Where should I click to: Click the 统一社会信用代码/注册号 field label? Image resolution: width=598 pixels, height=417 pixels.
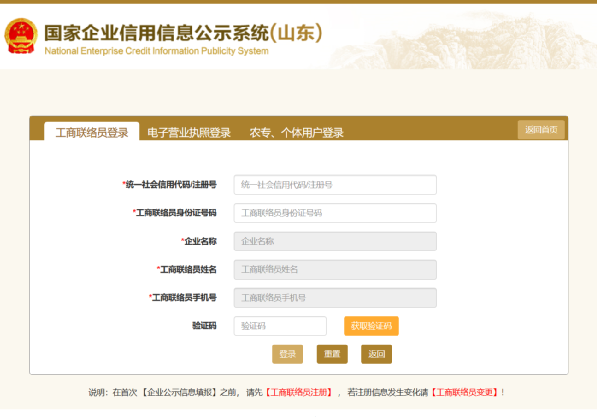[x=169, y=185]
